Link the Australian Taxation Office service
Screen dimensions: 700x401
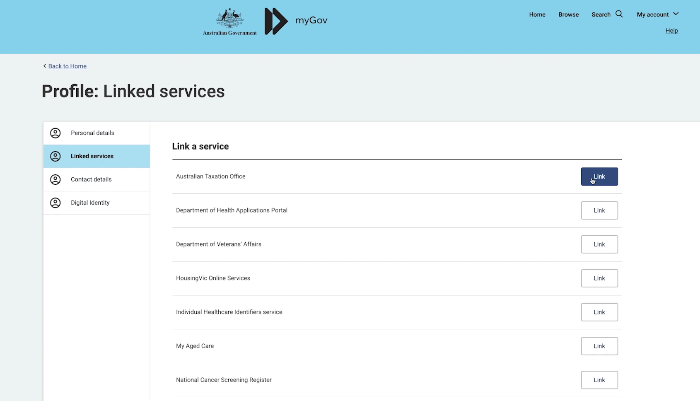(599, 176)
